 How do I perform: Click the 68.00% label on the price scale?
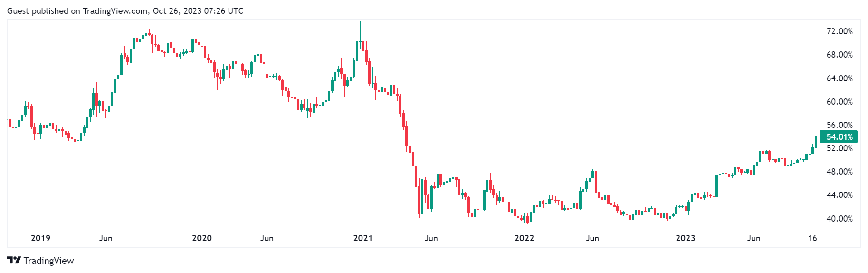coord(839,55)
